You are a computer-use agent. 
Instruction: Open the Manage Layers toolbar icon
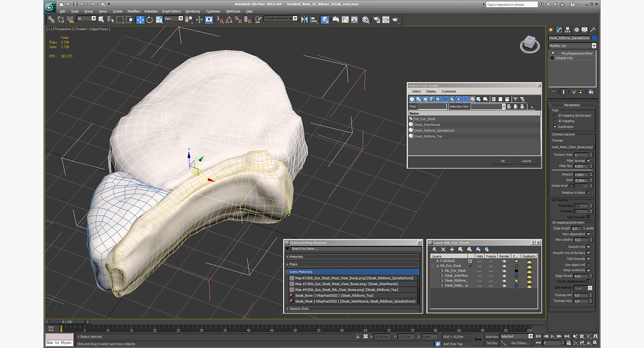click(325, 20)
